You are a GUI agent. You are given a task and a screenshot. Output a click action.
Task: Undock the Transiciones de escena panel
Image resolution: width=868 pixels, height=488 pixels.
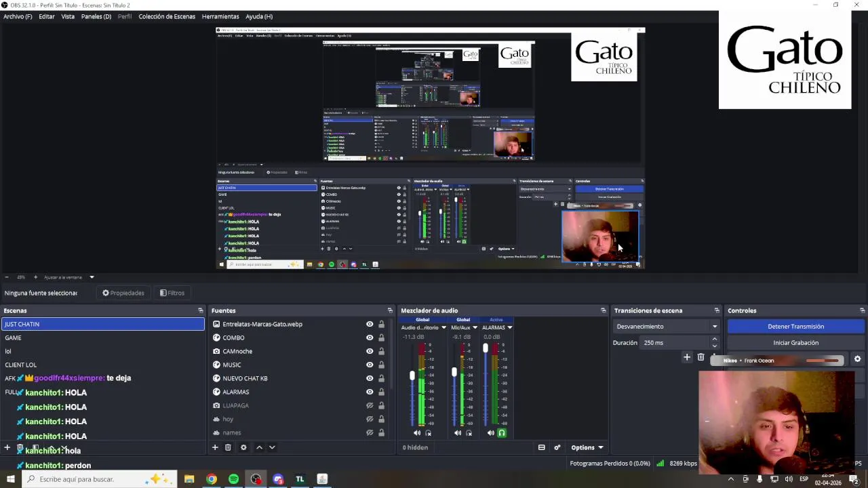[717, 310]
